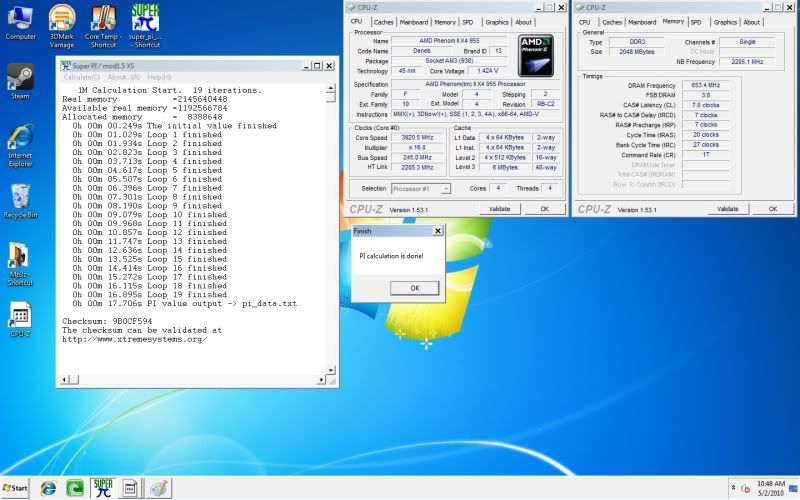Open About tab in CPU-Z Timings window

(x=751, y=22)
